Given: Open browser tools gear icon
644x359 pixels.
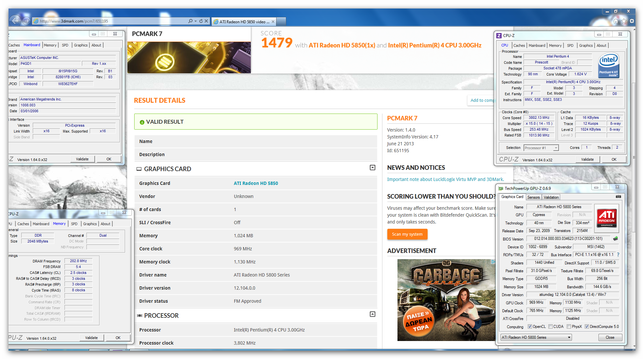Looking at the screenshot, I should click(632, 21).
